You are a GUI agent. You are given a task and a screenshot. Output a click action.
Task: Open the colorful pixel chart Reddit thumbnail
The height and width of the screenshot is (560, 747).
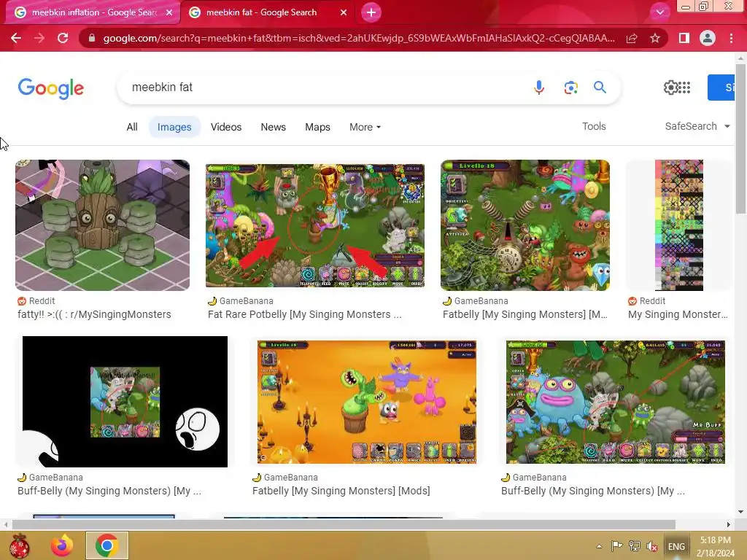coord(679,225)
